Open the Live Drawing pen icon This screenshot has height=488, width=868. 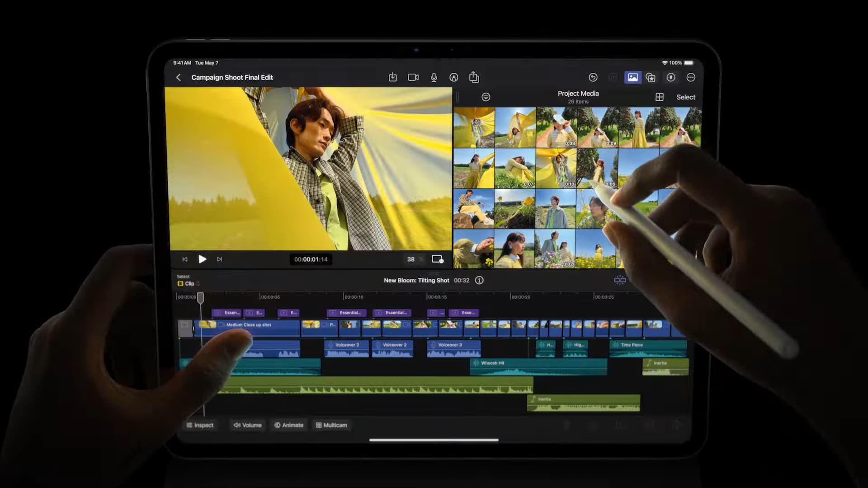453,77
